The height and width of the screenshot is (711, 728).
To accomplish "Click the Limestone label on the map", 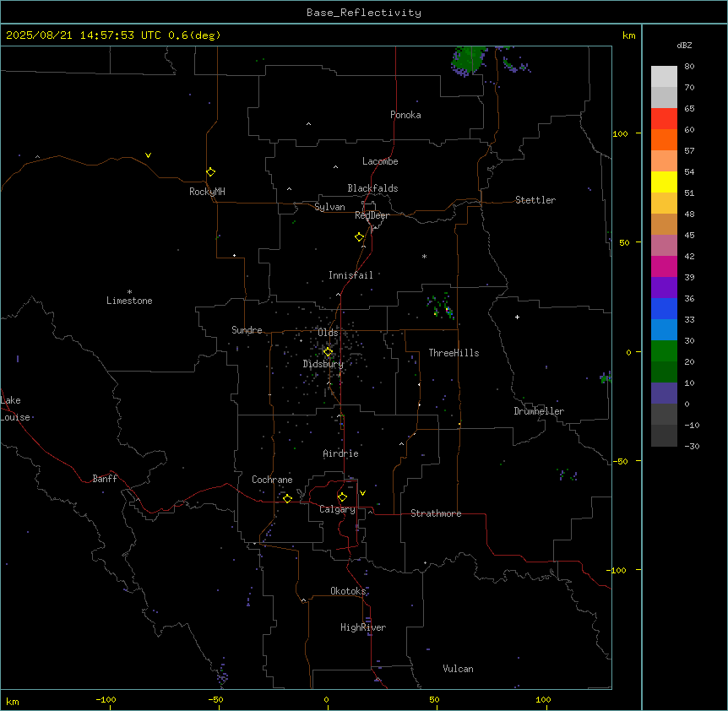I will (x=129, y=301).
